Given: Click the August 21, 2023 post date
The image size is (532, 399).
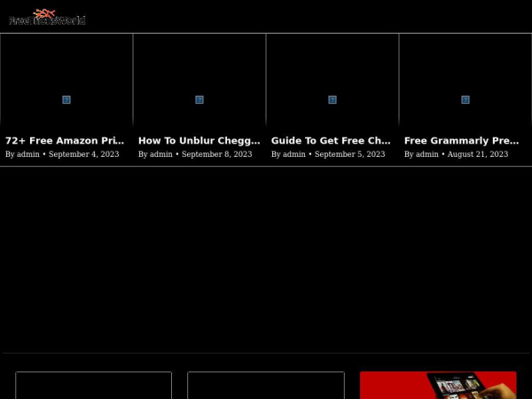Looking at the screenshot, I should 478,154.
